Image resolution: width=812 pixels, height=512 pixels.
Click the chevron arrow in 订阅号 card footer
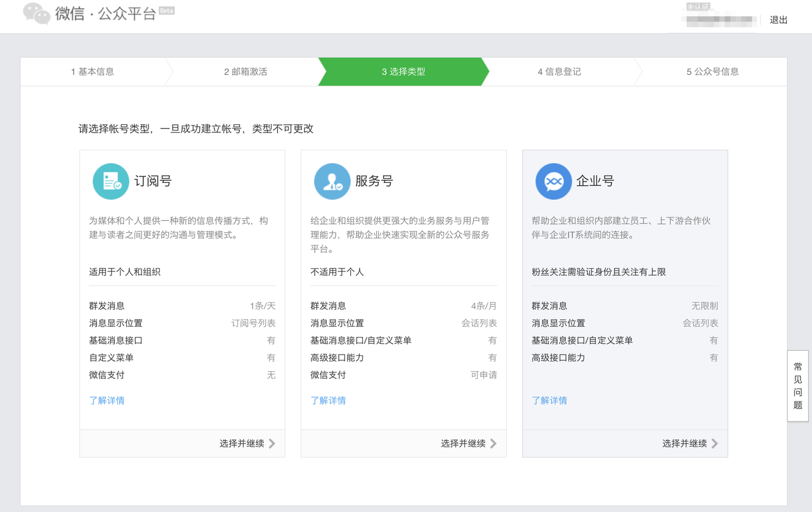tap(272, 443)
